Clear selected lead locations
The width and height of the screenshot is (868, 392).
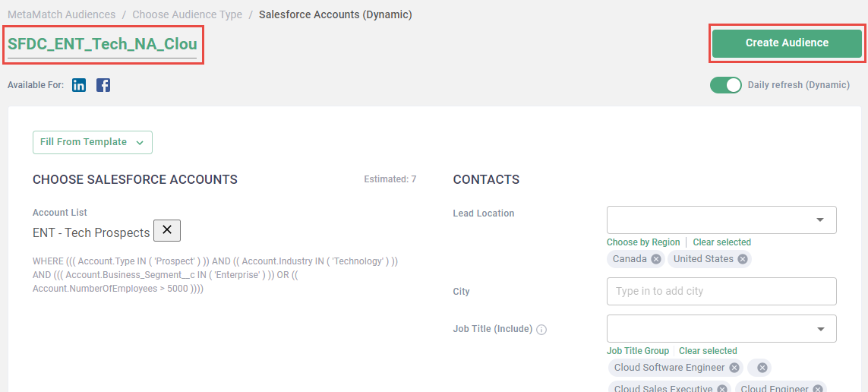[721, 242]
